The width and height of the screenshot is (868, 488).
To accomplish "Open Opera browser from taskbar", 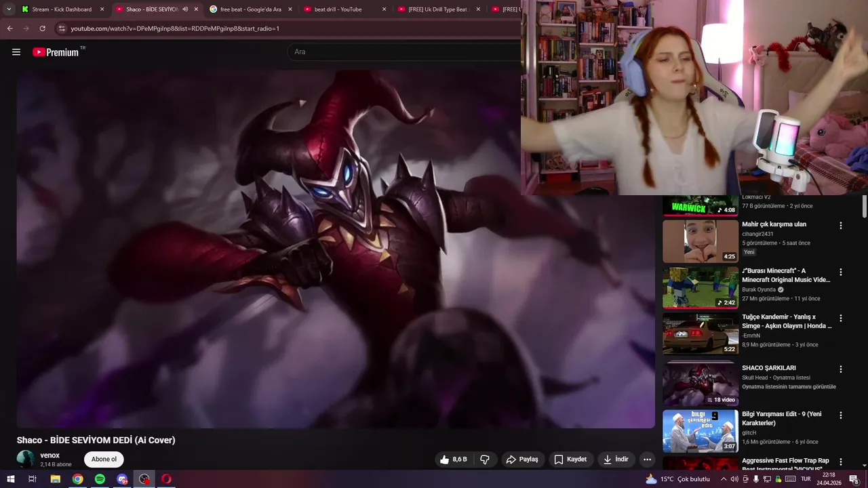I will tap(167, 479).
